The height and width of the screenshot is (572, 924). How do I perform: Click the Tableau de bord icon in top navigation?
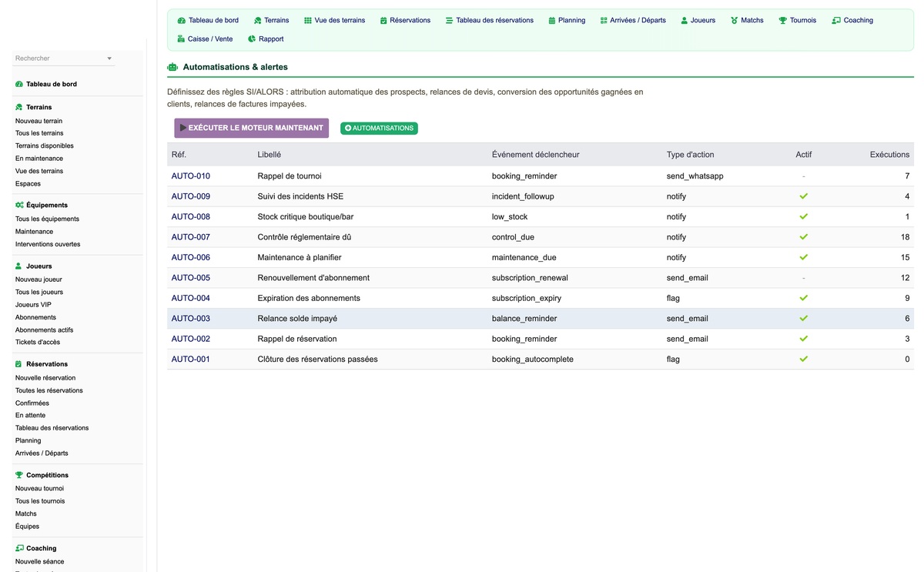(181, 21)
